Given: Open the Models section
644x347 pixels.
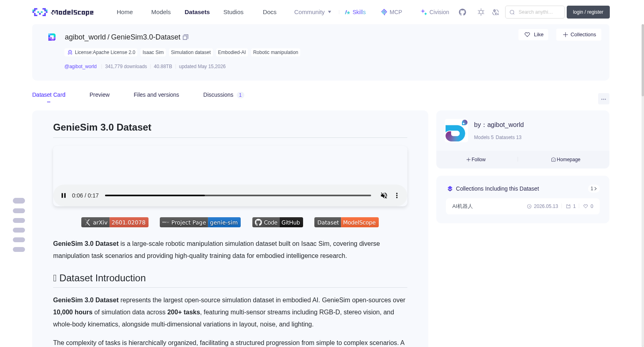Looking at the screenshot, I should click(161, 12).
